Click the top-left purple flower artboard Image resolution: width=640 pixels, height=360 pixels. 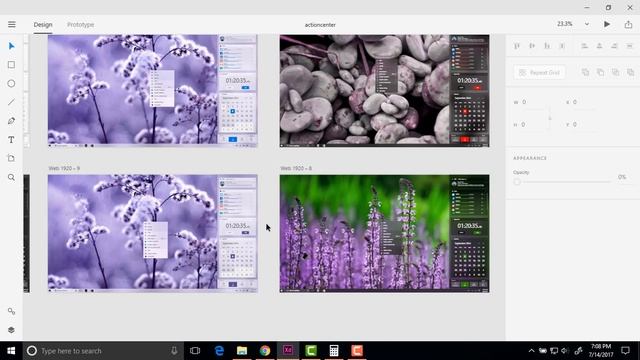[153, 91]
